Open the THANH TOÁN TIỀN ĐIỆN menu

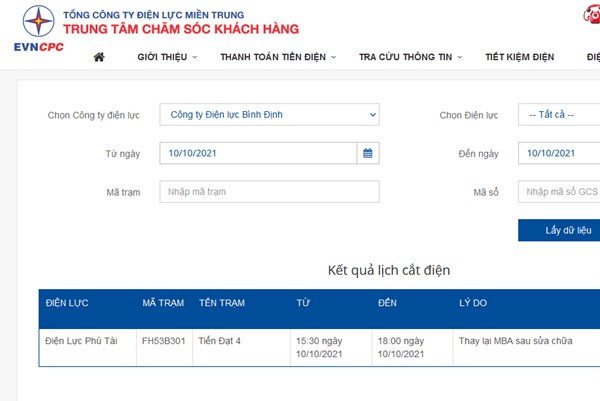point(278,57)
